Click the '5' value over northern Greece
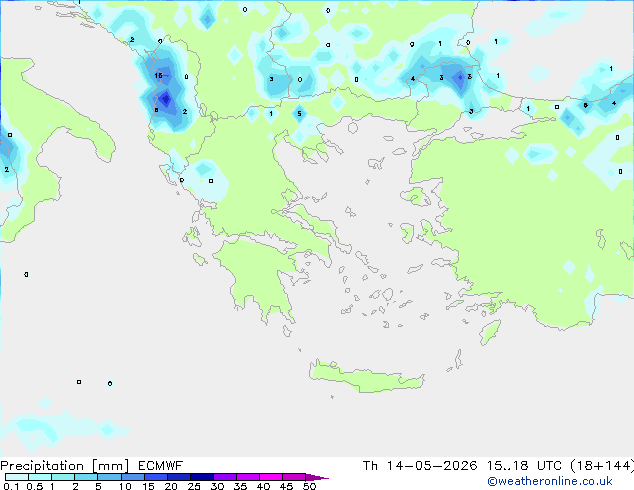This screenshot has width=634, height=490. pyautogui.click(x=299, y=114)
